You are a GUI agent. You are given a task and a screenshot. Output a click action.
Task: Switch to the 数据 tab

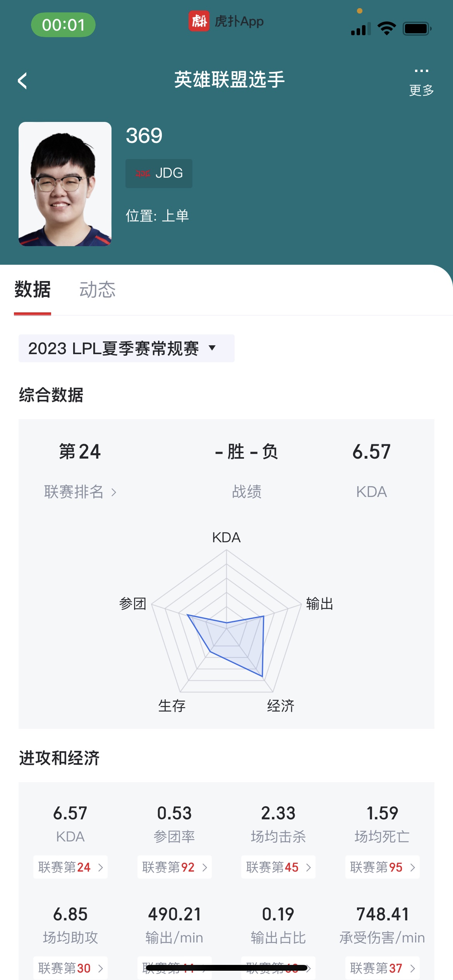[33, 290]
